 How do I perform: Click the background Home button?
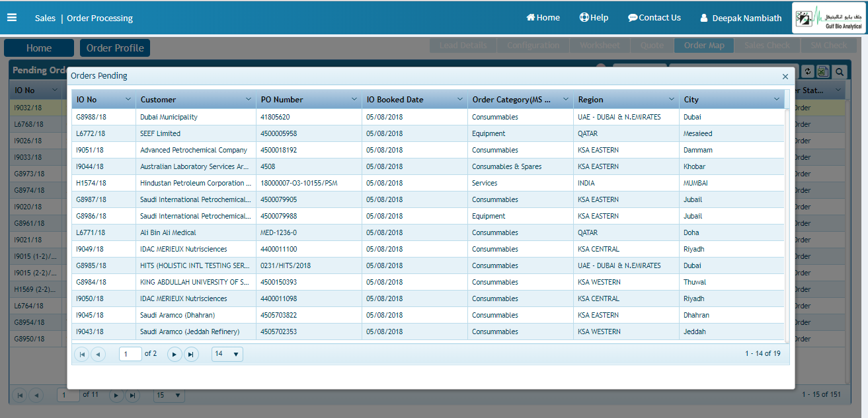(39, 48)
